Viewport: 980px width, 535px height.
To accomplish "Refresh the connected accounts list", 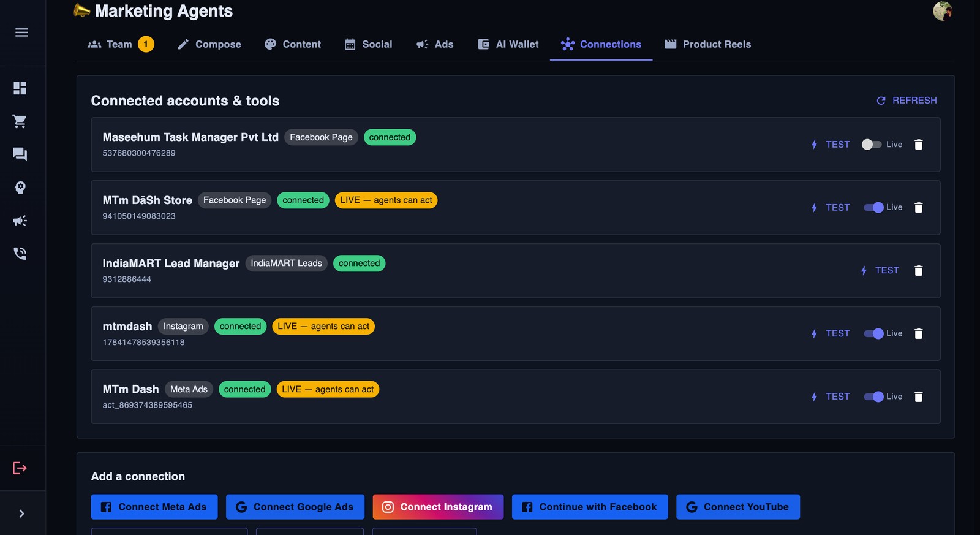I will tap(907, 101).
